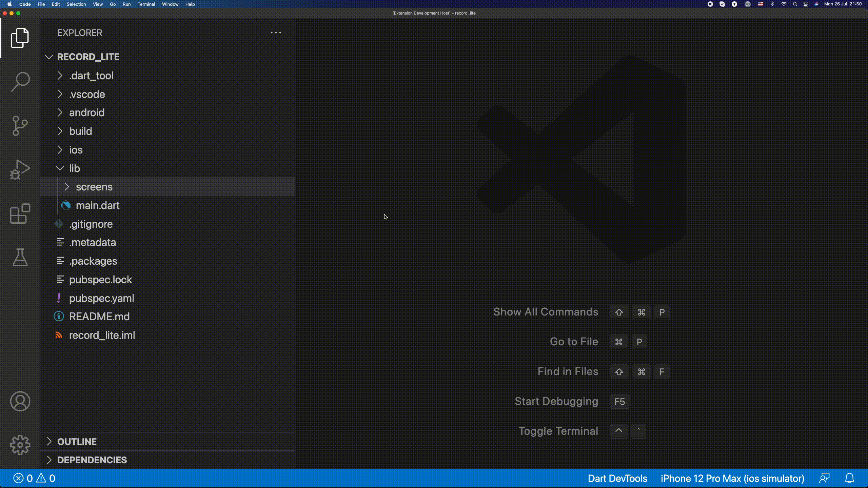Screen dimensions: 868x488
Task: Click the feedback icon in status bar
Action: point(824,478)
